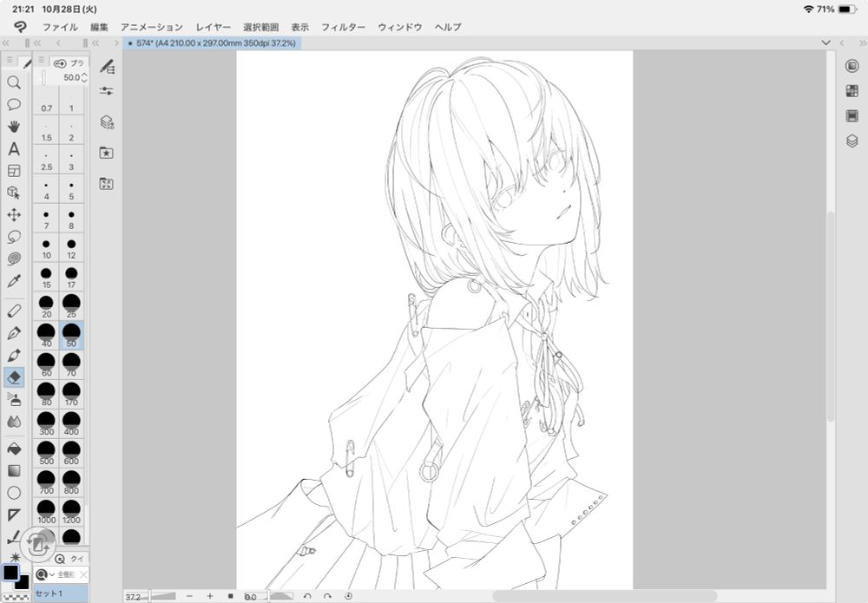Open the Layers stack icon on right

pos(852,141)
